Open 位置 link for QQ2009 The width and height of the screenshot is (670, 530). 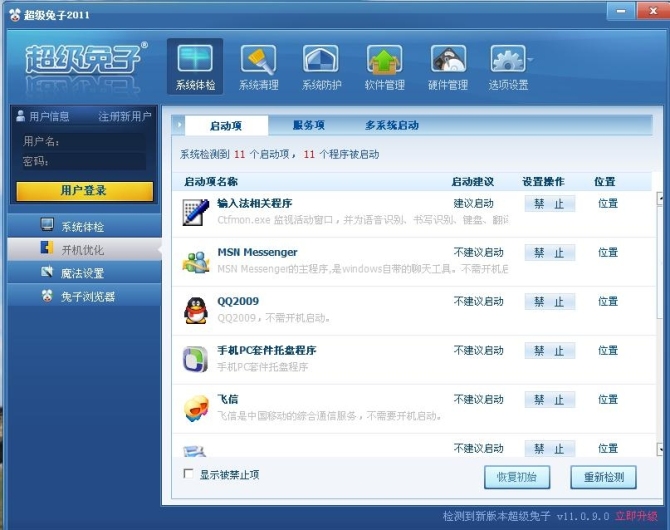608,301
